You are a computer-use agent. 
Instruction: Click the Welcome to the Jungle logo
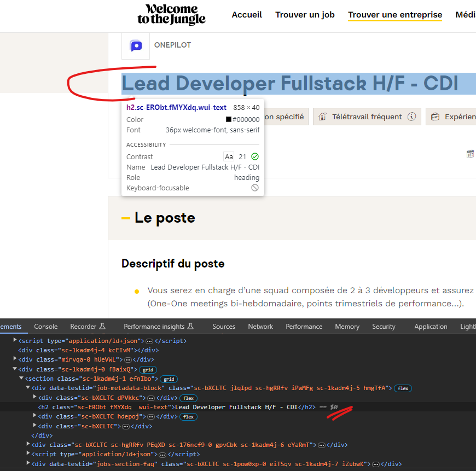point(171,15)
